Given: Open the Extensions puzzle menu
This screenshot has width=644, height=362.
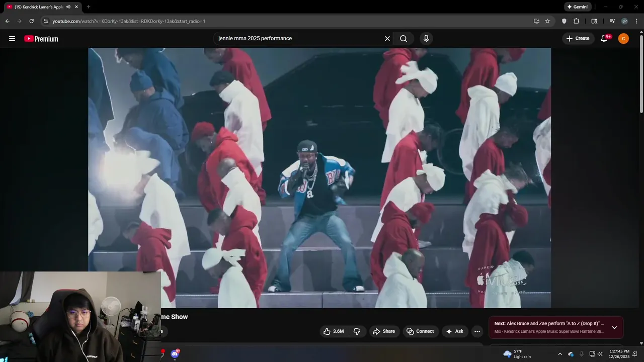Looking at the screenshot, I should click(x=577, y=21).
